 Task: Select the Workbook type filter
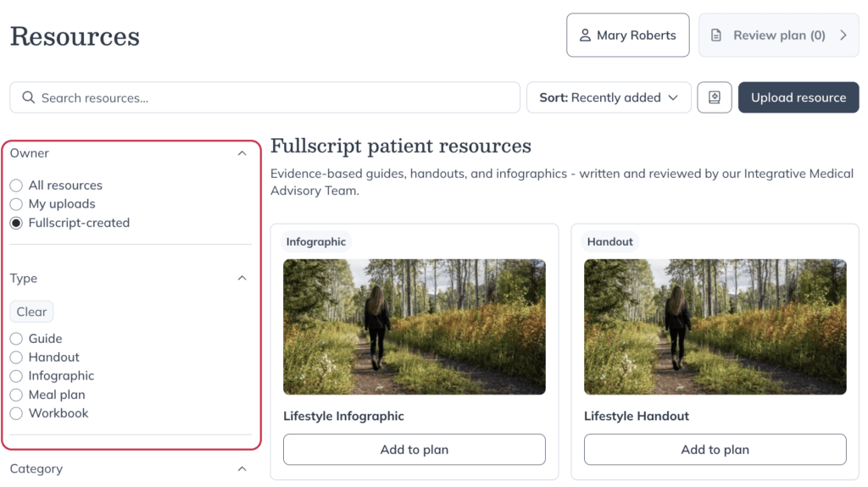16,413
